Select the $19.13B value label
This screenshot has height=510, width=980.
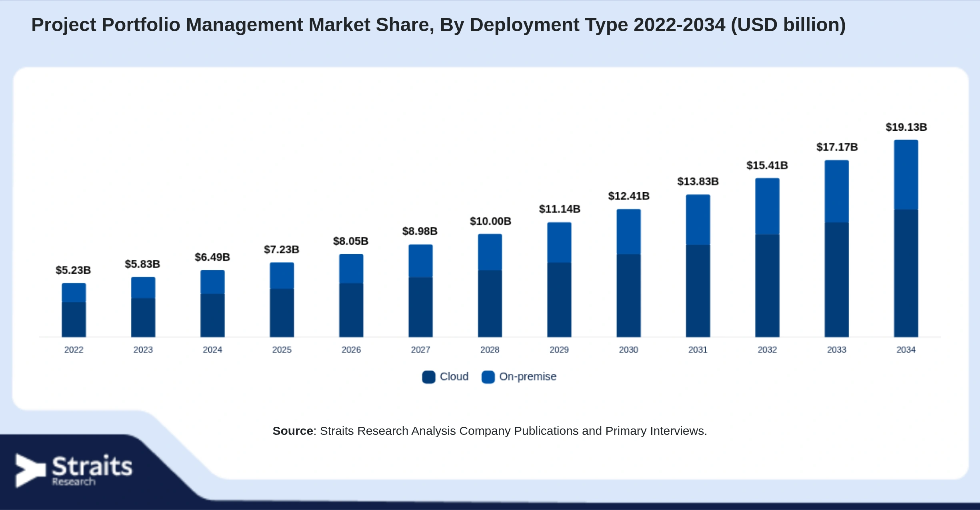[906, 127]
